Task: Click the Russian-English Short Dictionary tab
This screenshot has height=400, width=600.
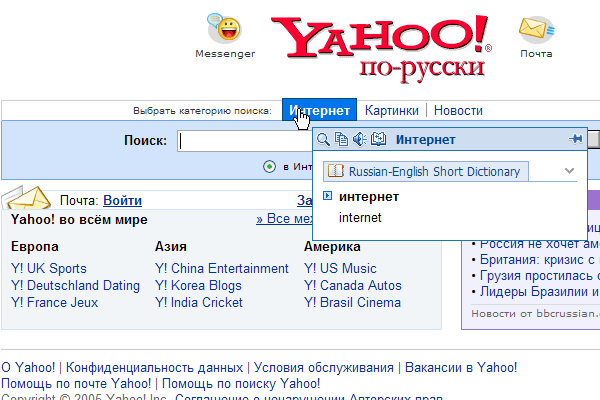Action: pos(426,171)
